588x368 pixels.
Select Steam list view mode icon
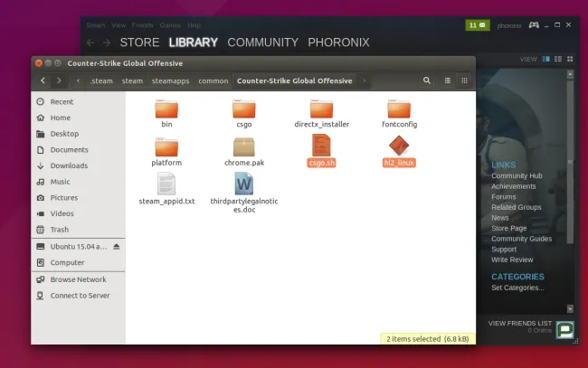[x=558, y=59]
